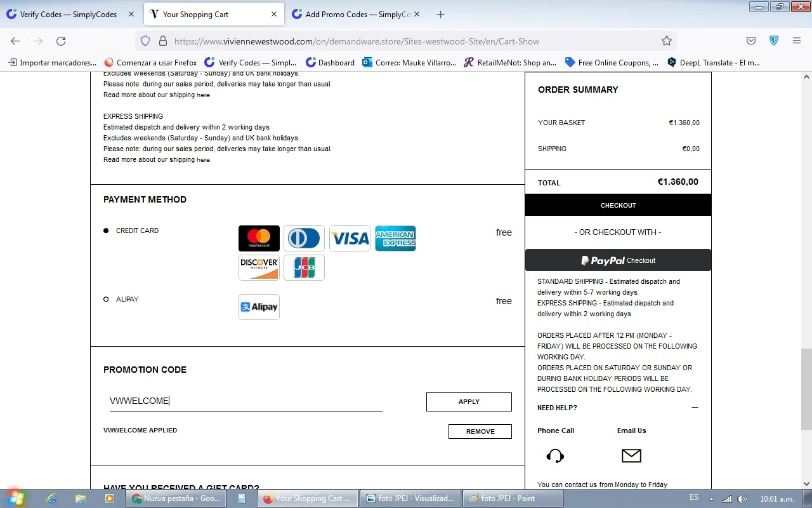Open the standard shipping 'here' link

pos(203,95)
